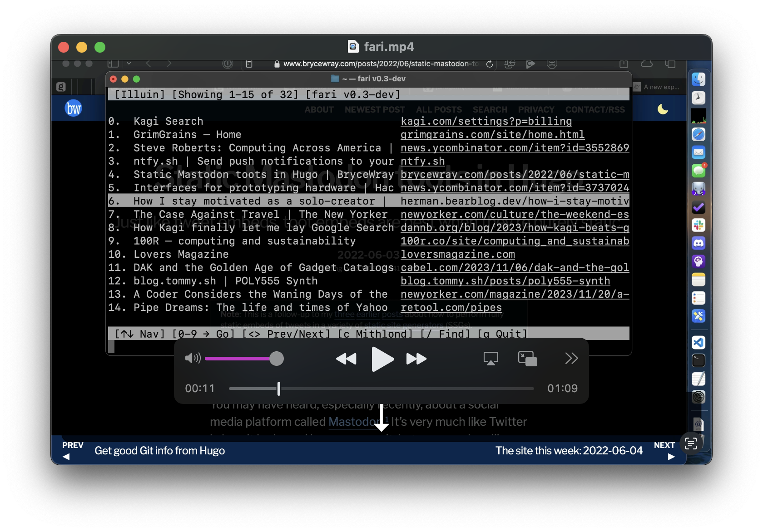Open blog.tommy.sh/posts/poly555-synth URL
The width and height of the screenshot is (763, 532).
tap(505, 281)
